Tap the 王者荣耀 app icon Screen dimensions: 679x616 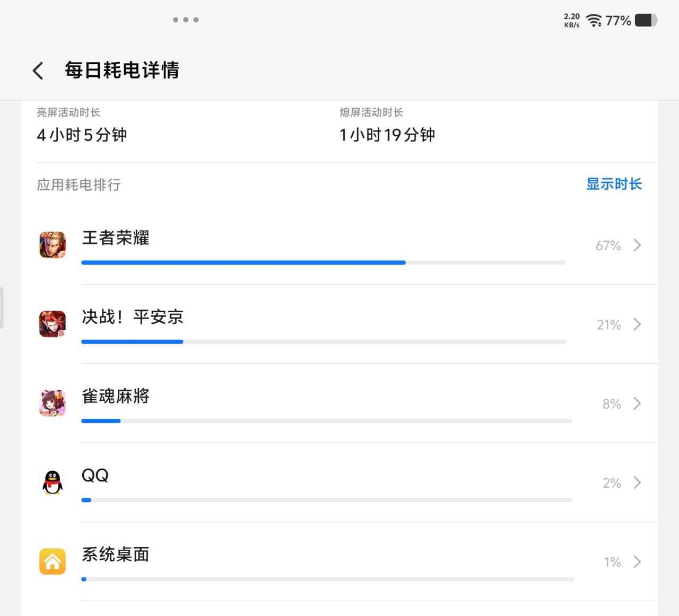tap(53, 245)
